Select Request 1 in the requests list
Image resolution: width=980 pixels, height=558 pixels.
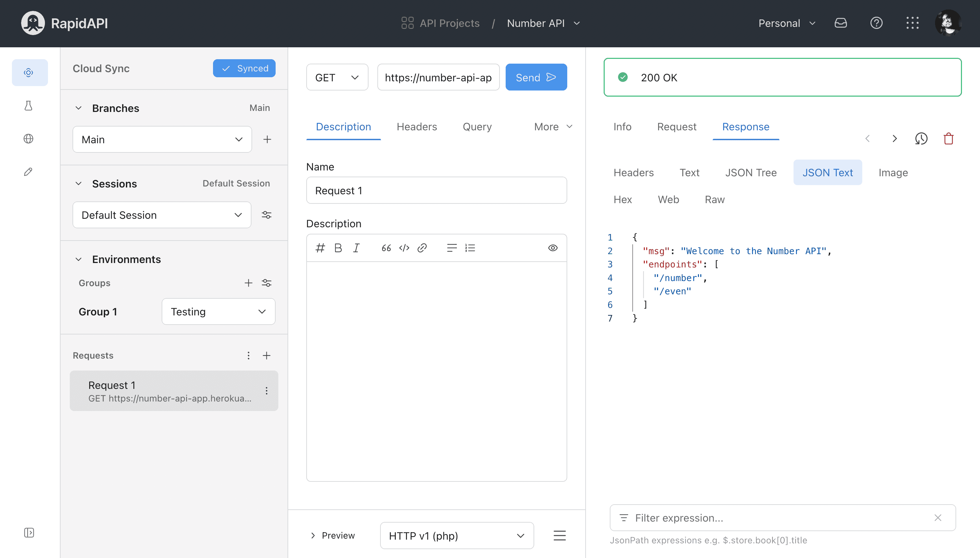[174, 391]
